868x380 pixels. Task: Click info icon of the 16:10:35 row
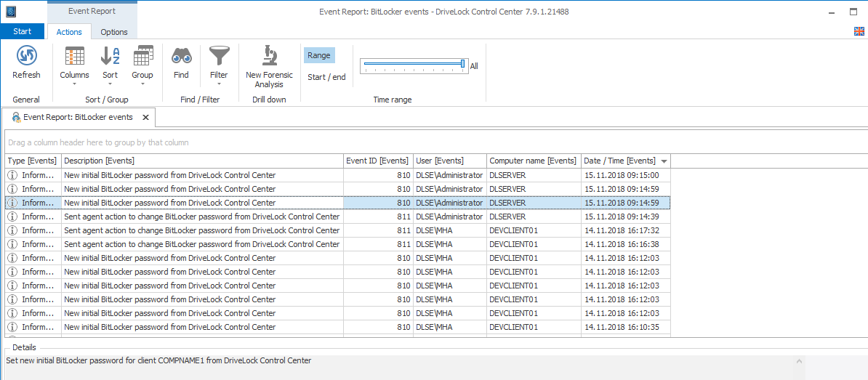[x=12, y=328]
